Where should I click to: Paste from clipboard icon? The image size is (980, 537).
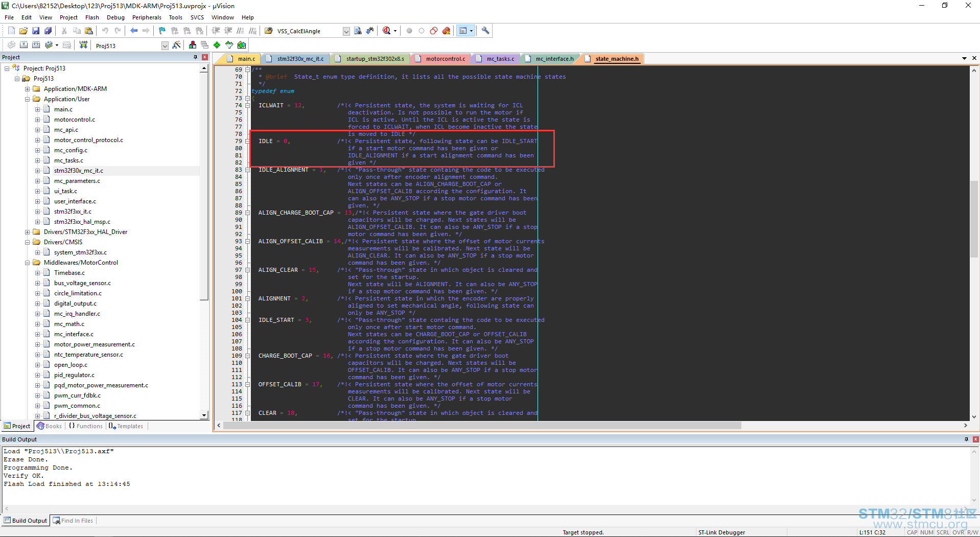(x=88, y=31)
